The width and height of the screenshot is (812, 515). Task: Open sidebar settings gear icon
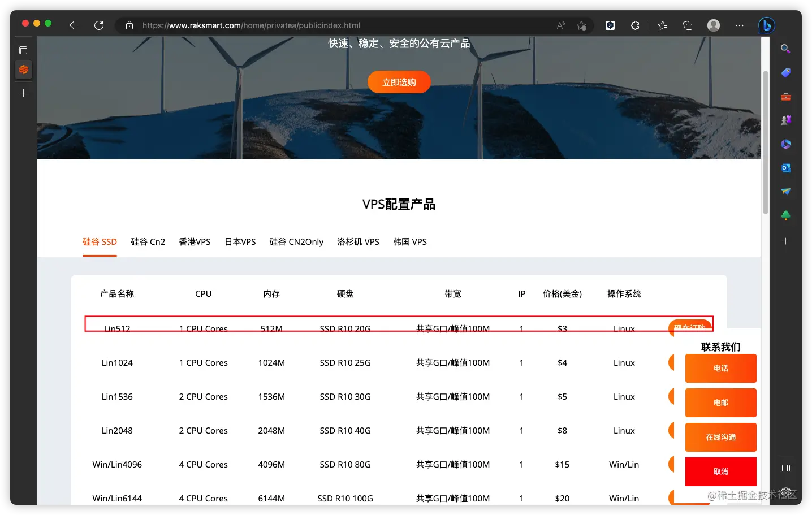pyautogui.click(x=785, y=492)
